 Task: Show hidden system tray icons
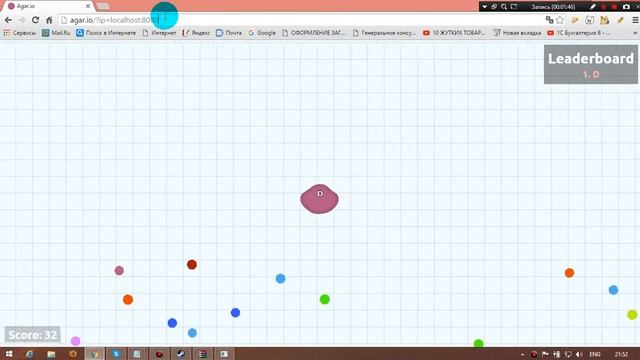pyautogui.click(x=522, y=354)
